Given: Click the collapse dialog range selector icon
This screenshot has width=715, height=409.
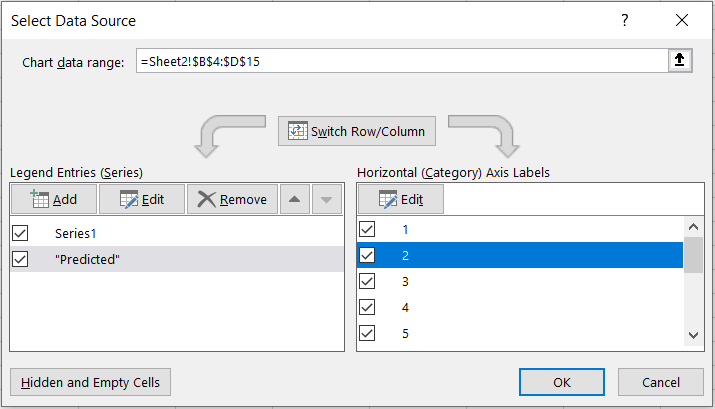Looking at the screenshot, I should point(680,61).
